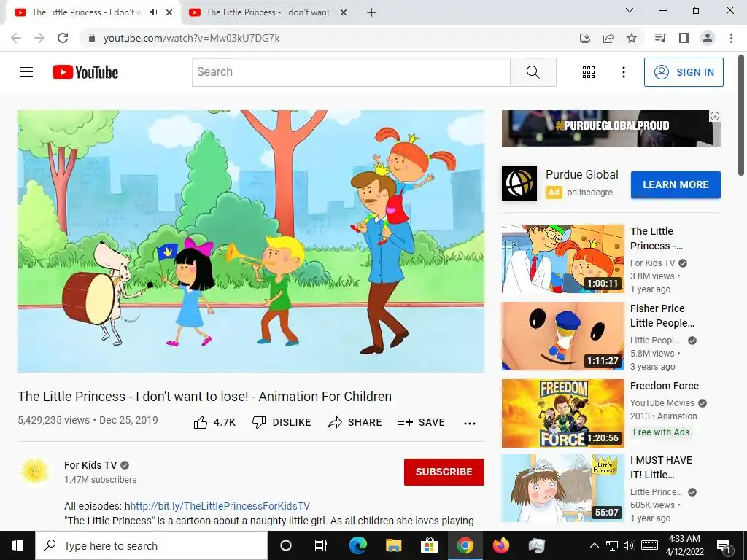Viewport: 747px width, 560px height.
Task: Close the second browser tab
Action: click(x=344, y=12)
